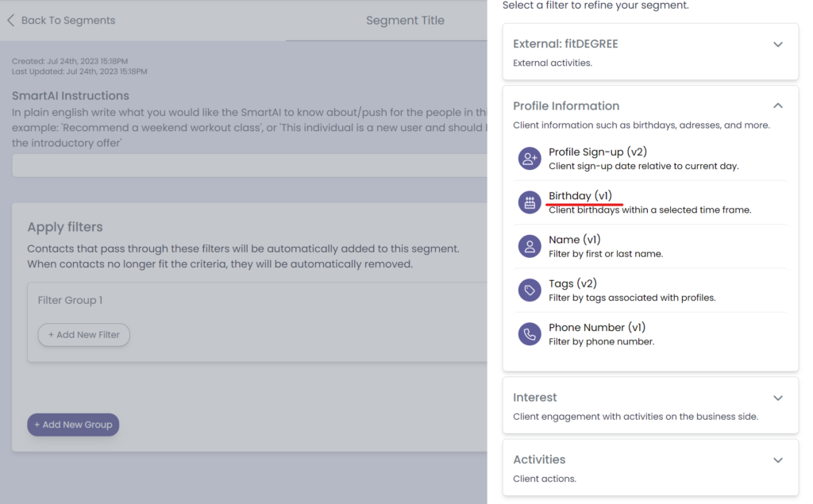813x504 pixels.
Task: Choose Phone Number (v1) filter
Action: click(x=596, y=327)
